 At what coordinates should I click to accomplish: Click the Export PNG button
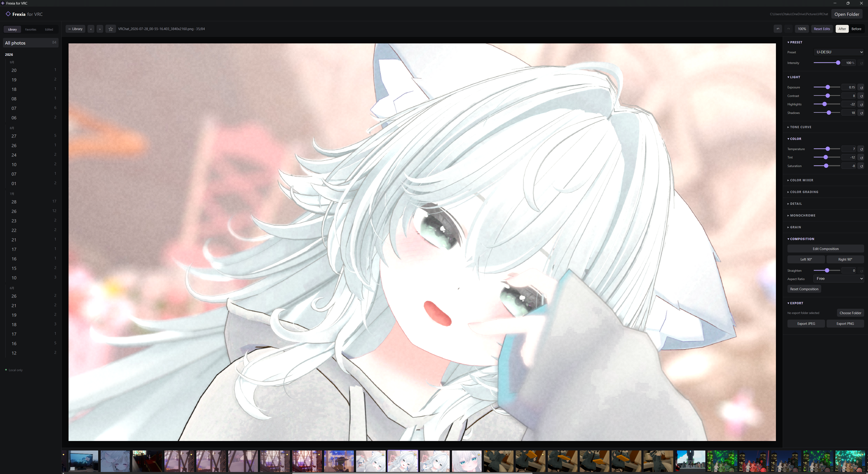(845, 324)
